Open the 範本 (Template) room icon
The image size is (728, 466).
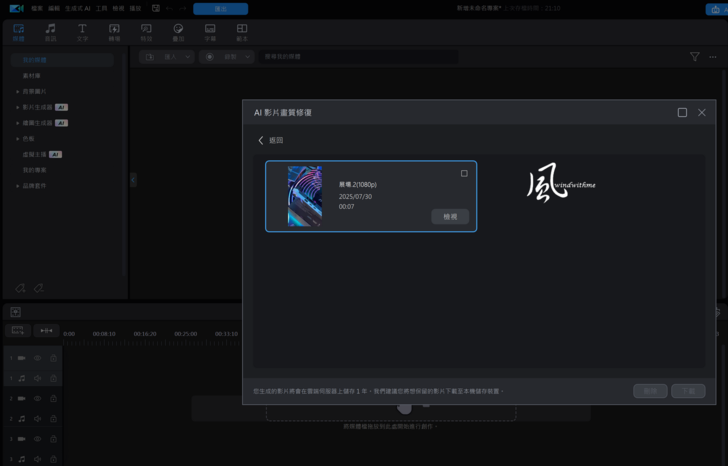coord(242,32)
